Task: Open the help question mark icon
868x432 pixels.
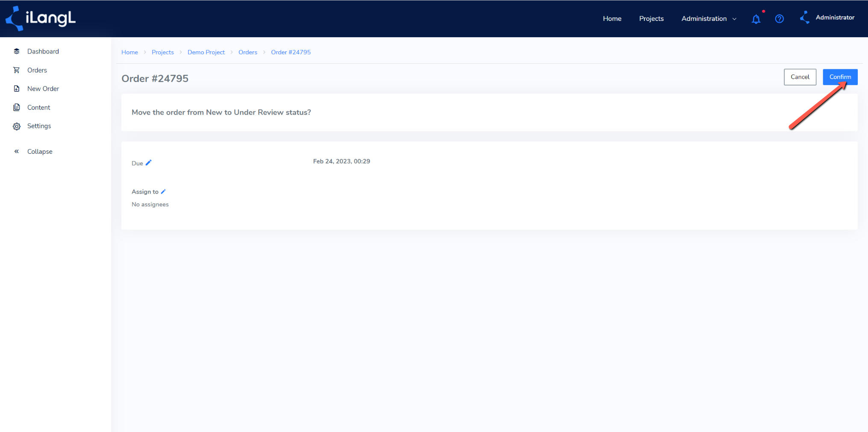Action: coord(780,19)
